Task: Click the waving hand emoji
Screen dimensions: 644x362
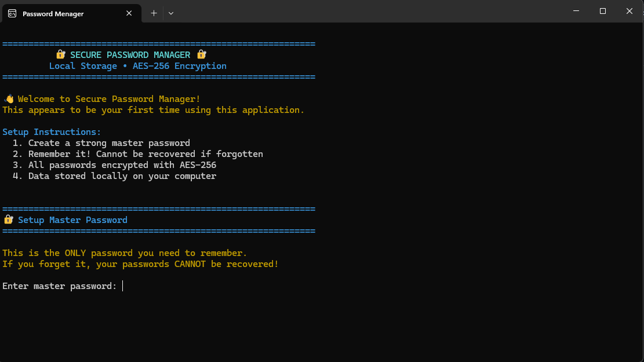Action: click(9, 98)
